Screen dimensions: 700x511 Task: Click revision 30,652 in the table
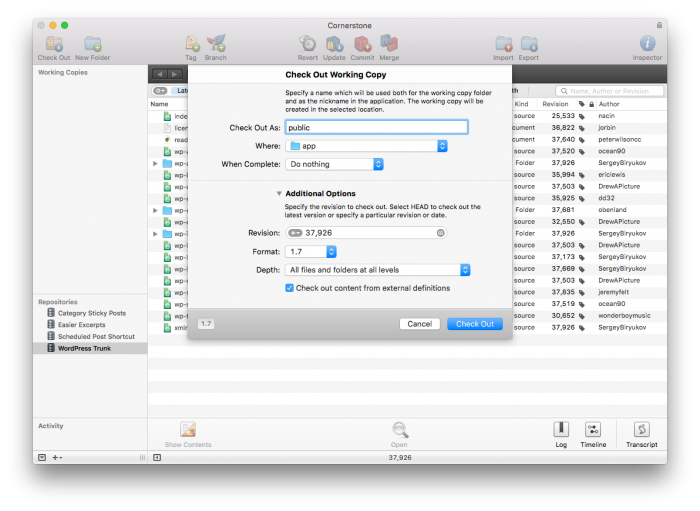pyautogui.click(x=562, y=316)
